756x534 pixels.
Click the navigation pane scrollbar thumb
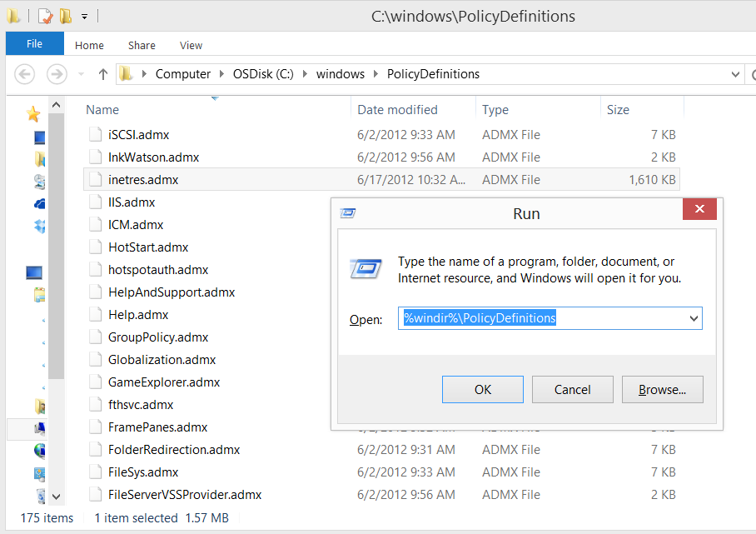point(56,246)
